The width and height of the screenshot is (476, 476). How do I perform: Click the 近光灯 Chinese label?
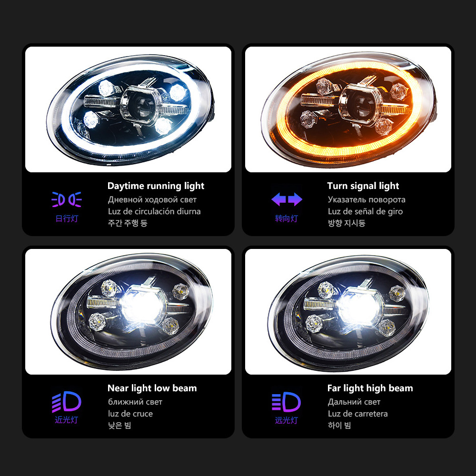[x=67, y=420]
